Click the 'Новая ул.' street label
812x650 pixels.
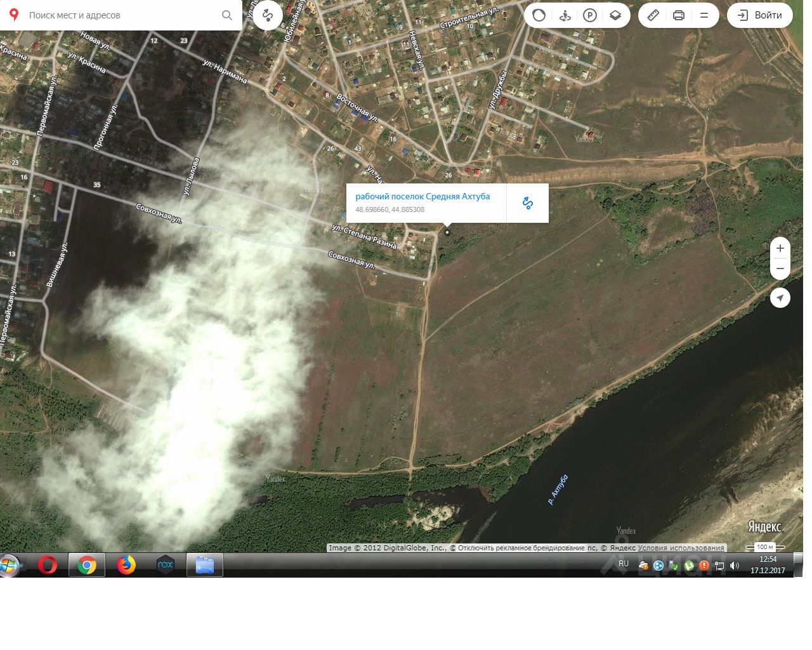point(95,41)
